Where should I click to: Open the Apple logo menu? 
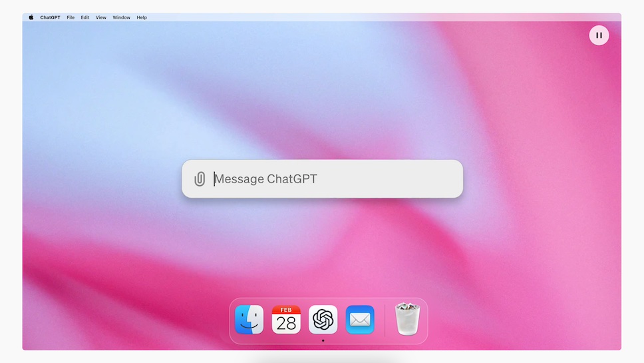coord(31,17)
